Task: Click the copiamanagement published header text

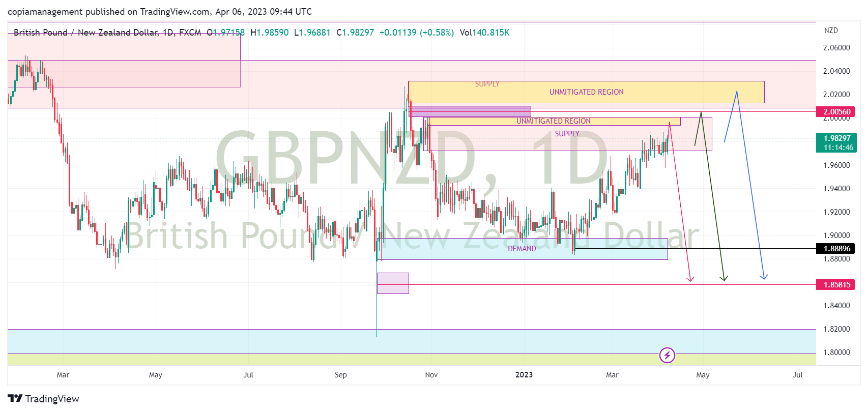Action: [160, 12]
